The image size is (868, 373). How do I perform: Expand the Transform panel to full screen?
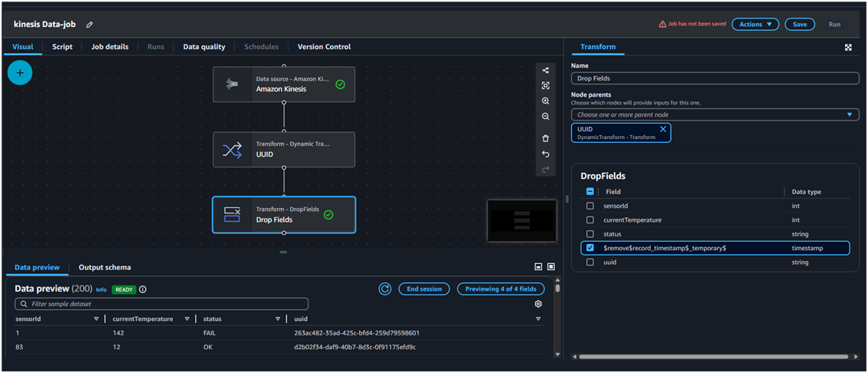(848, 48)
